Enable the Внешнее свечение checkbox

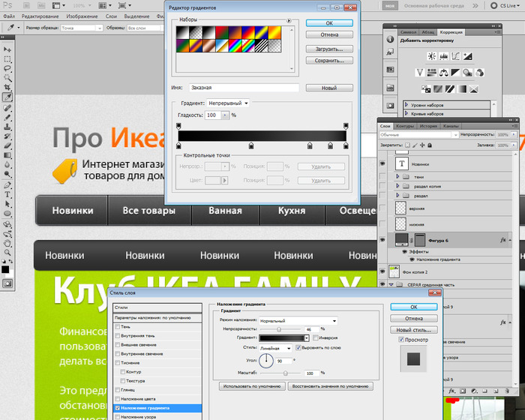[x=118, y=345]
